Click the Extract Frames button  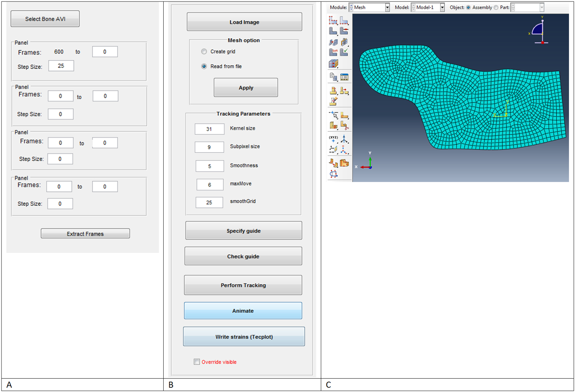point(85,234)
